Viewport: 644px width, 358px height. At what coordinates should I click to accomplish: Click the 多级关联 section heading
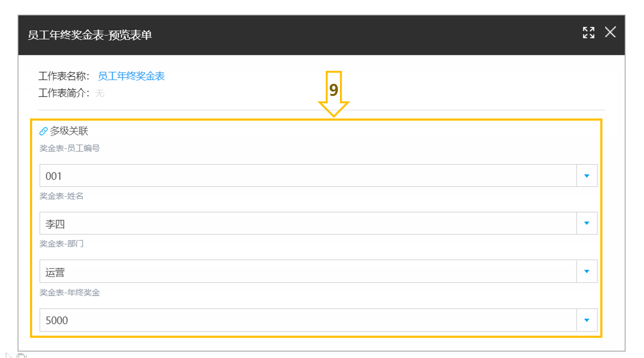point(69,131)
